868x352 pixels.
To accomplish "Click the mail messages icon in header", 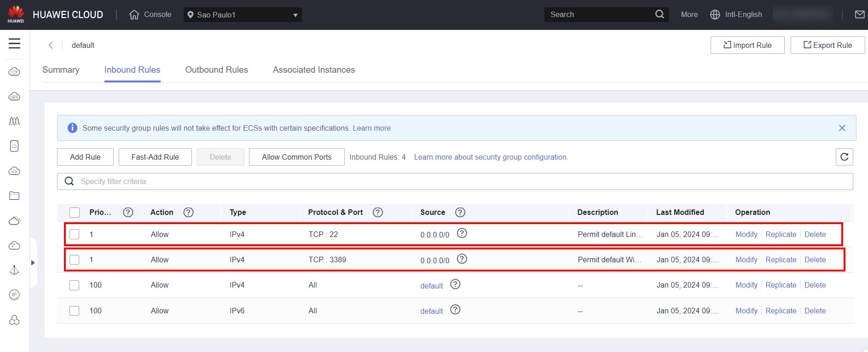I will (859, 15).
